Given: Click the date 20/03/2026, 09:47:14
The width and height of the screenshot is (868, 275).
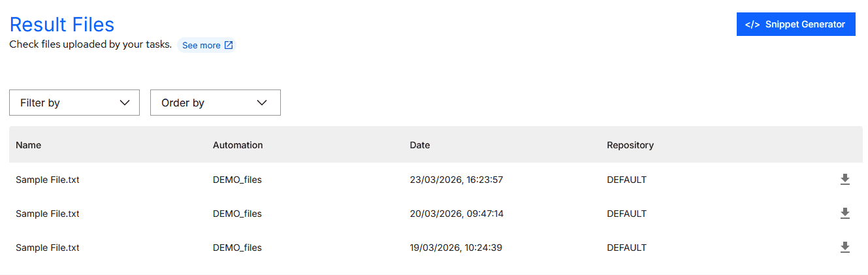Looking at the screenshot, I should (457, 214).
